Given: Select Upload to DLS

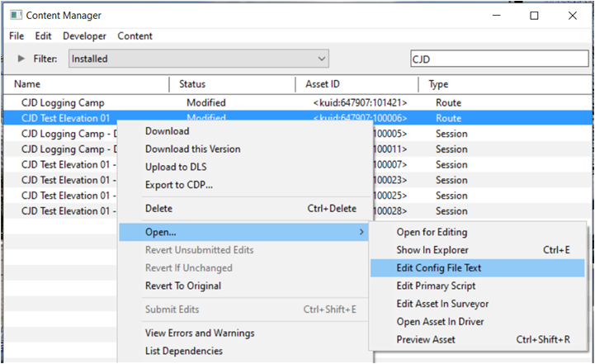Looking at the screenshot, I should (176, 167).
